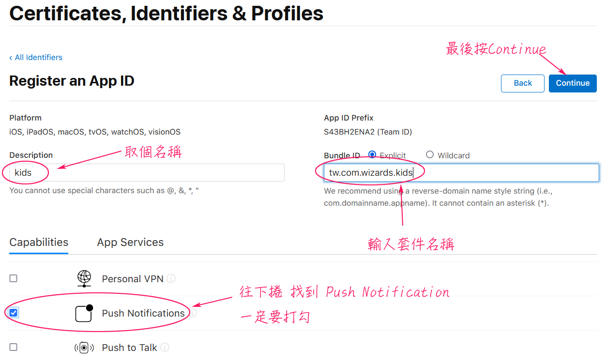
Task: Uncheck the Push Notifications checkbox
Action: [14, 313]
